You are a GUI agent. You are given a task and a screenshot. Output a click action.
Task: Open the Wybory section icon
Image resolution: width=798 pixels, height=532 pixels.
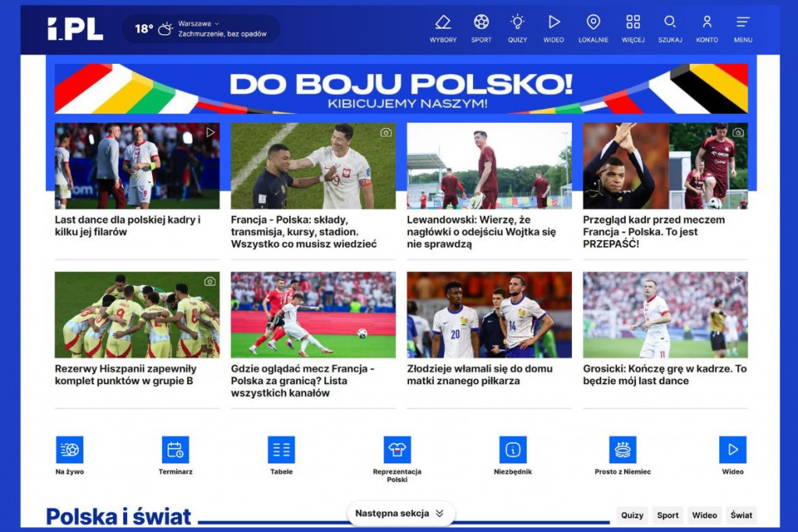(443, 23)
